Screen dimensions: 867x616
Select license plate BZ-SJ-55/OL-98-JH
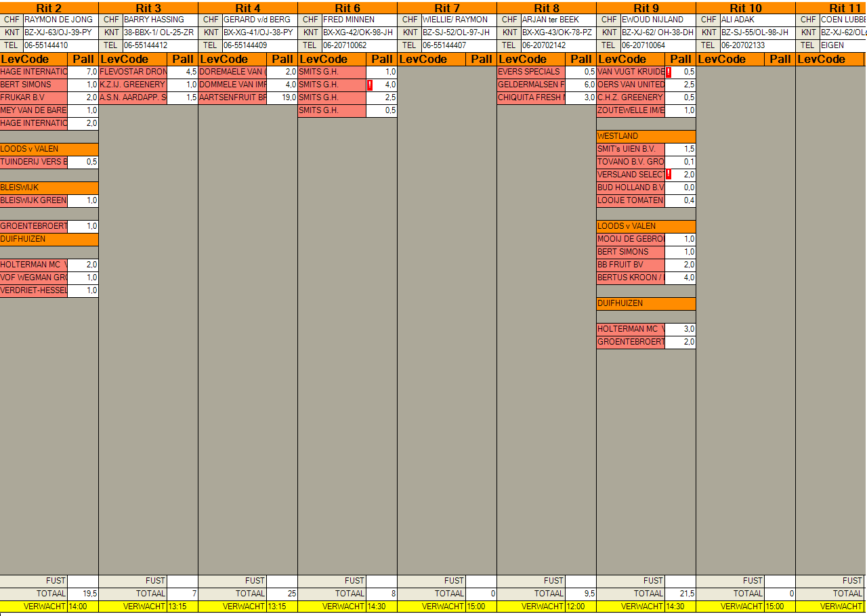pyautogui.click(x=758, y=33)
